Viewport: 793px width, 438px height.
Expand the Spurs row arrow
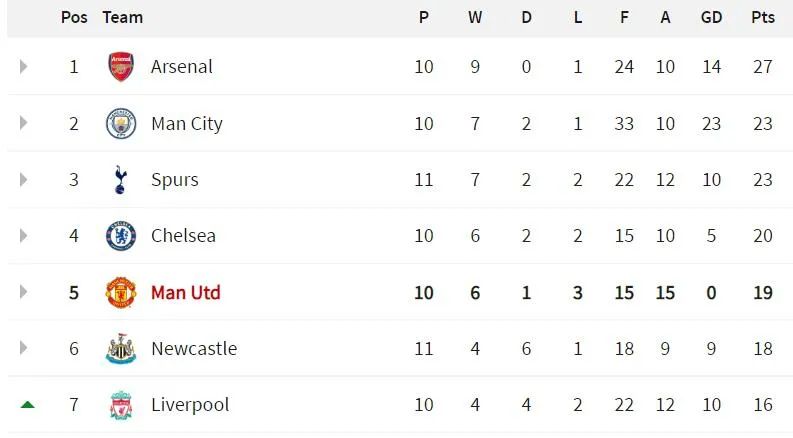(23, 180)
